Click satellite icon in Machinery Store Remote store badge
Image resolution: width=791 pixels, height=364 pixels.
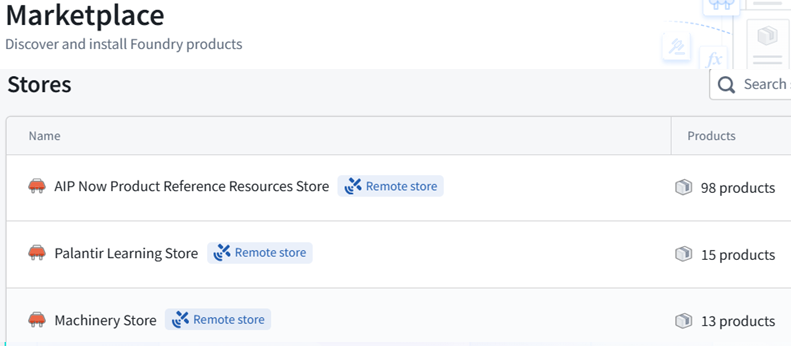[x=181, y=320]
